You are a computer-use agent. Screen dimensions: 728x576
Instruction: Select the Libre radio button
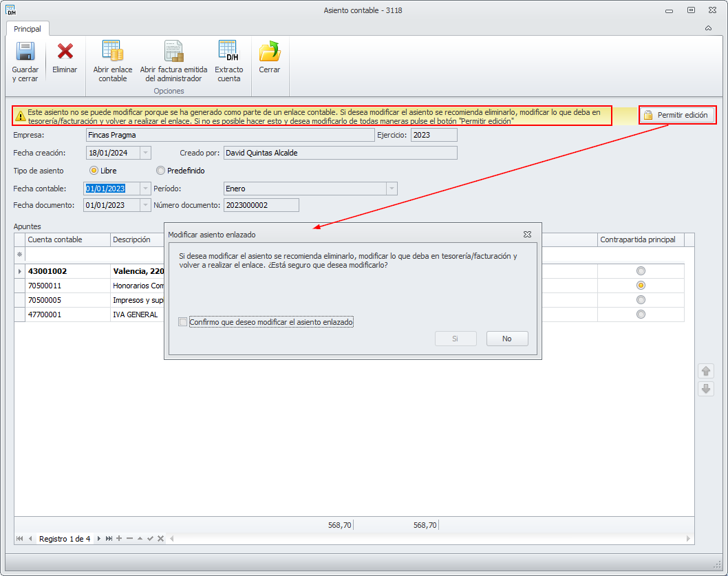pyautogui.click(x=94, y=171)
